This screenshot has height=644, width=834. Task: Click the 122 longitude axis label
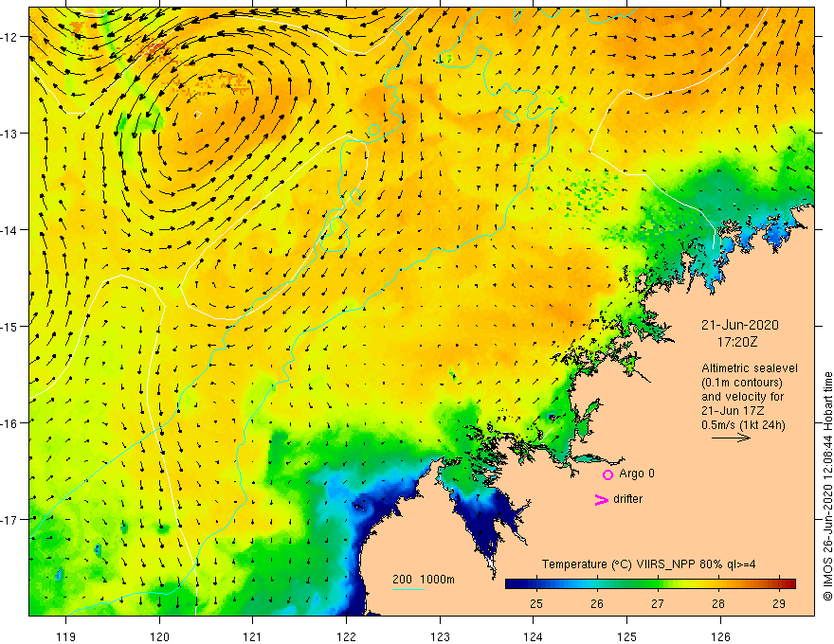click(346, 637)
